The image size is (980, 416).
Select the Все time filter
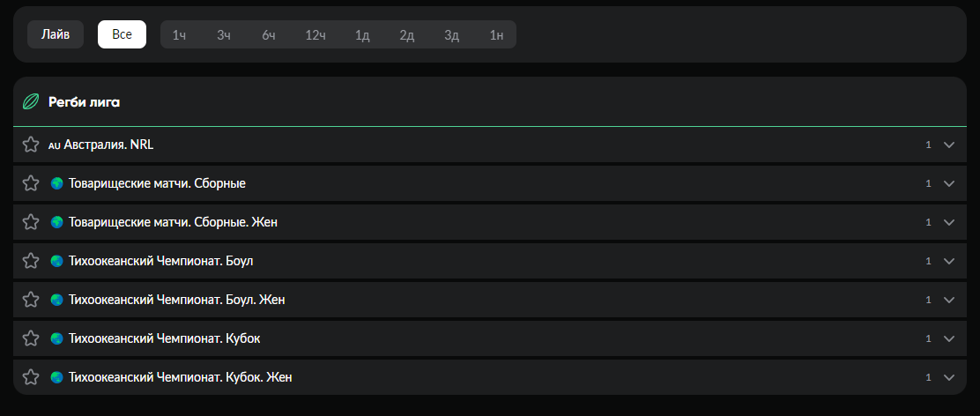coord(122,34)
